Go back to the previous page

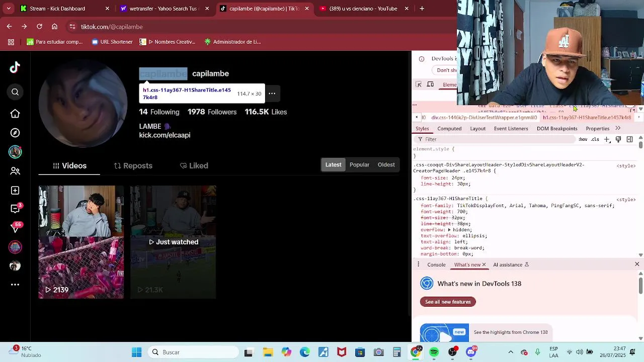pos(10,27)
